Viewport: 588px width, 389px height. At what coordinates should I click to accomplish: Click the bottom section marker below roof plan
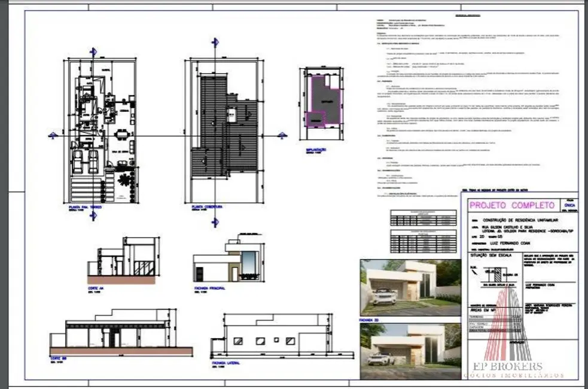coord(215,222)
